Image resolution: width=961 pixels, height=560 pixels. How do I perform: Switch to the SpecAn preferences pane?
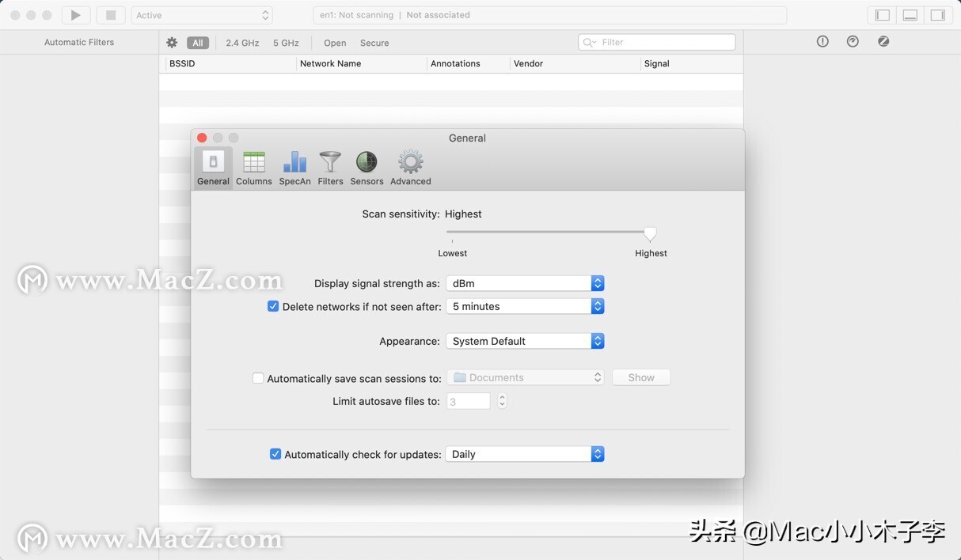[294, 166]
